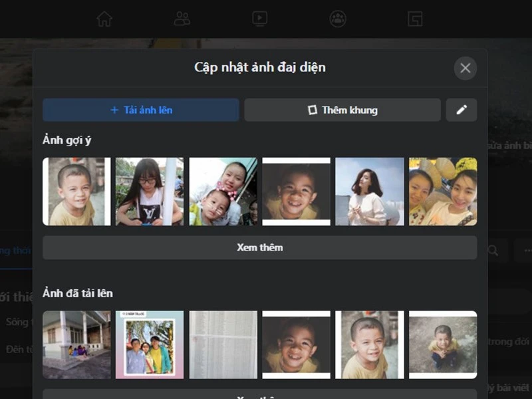532x399 pixels.
Task: Select the smiling toddler suggested photo
Action: pyautogui.click(x=296, y=192)
